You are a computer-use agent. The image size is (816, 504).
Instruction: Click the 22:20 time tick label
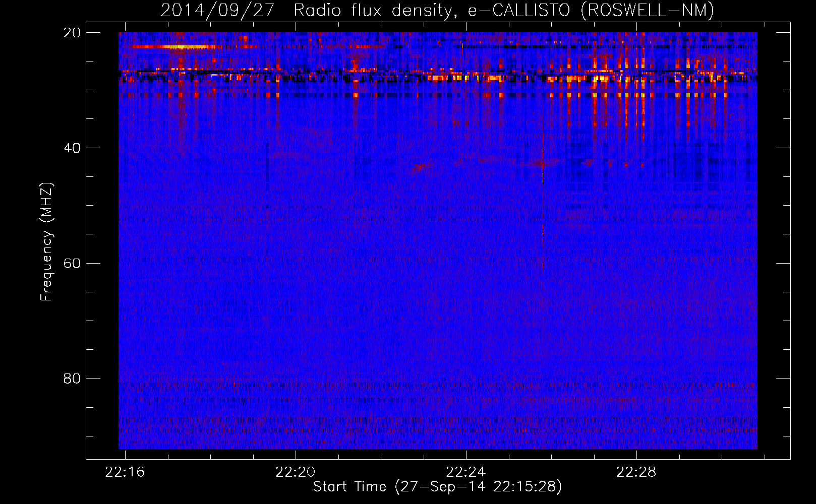(295, 472)
